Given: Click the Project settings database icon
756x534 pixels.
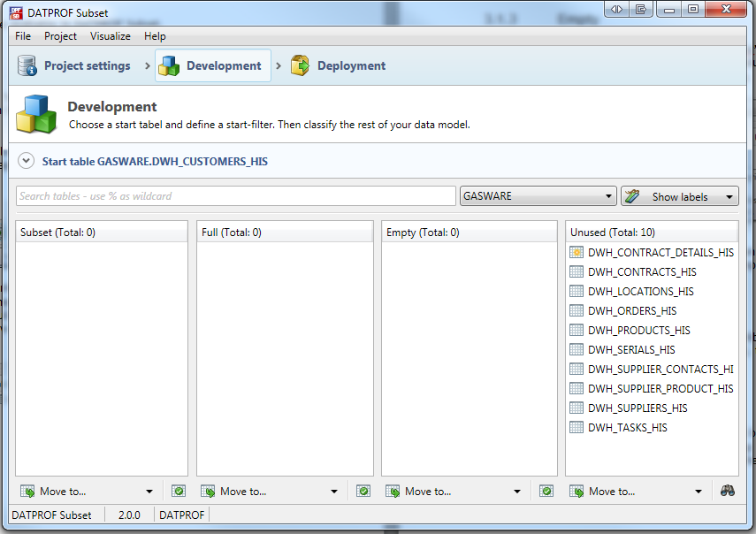Looking at the screenshot, I should (x=27, y=65).
